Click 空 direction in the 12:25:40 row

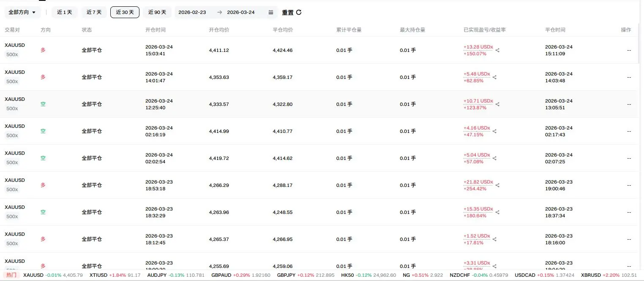coord(43,104)
